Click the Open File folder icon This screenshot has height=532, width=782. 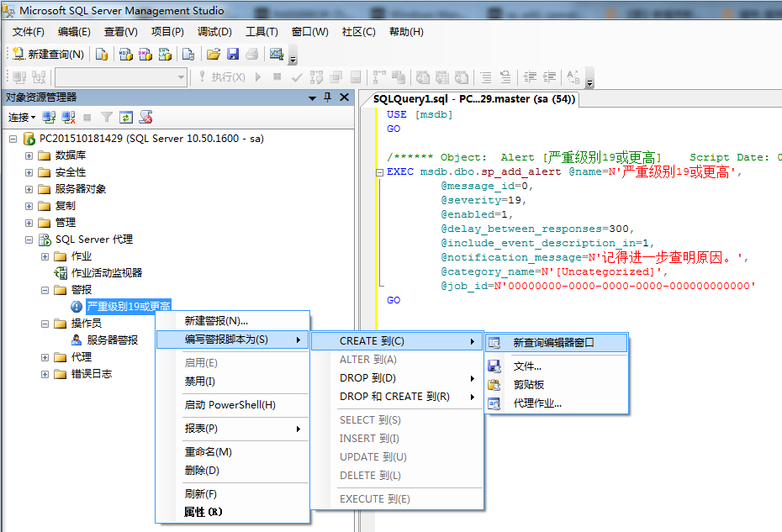214,55
